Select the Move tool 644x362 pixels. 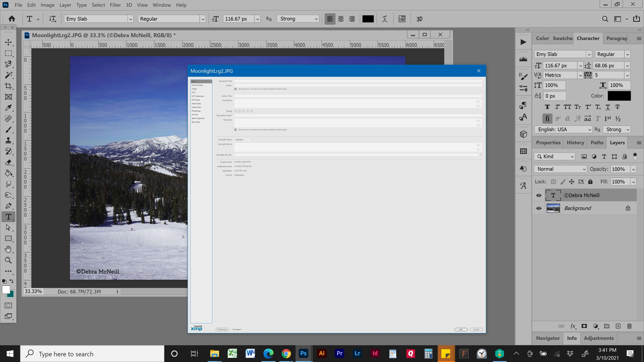pos(8,42)
